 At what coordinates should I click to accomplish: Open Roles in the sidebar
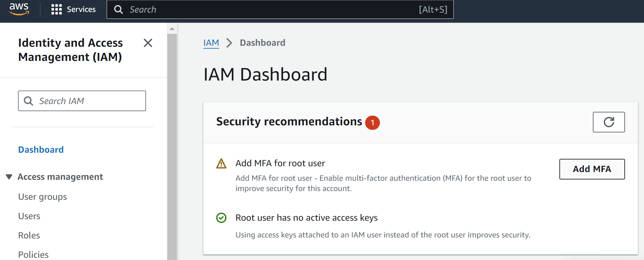click(29, 235)
